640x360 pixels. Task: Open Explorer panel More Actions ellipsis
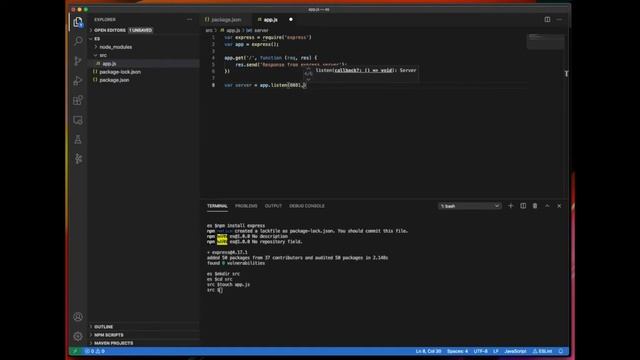coord(189,20)
